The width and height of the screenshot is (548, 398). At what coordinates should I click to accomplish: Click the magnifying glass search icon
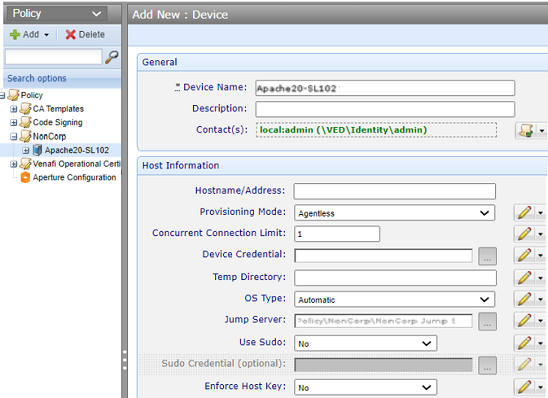[112, 57]
